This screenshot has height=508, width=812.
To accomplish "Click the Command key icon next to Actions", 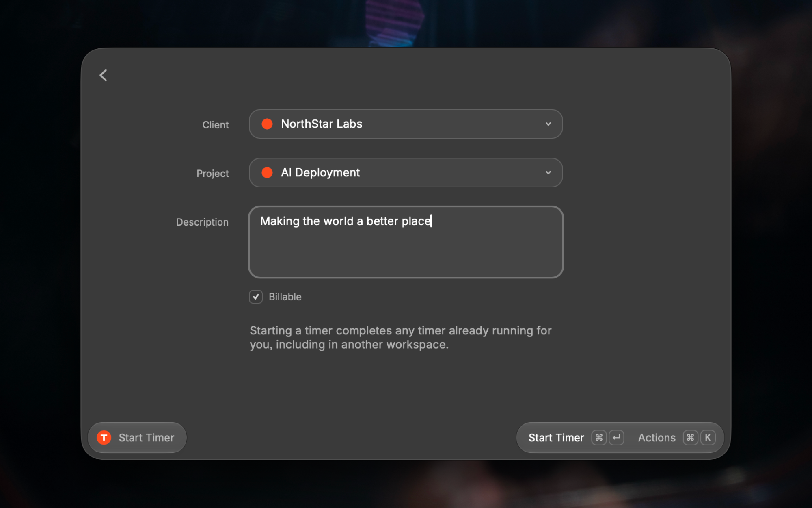I will pos(690,438).
